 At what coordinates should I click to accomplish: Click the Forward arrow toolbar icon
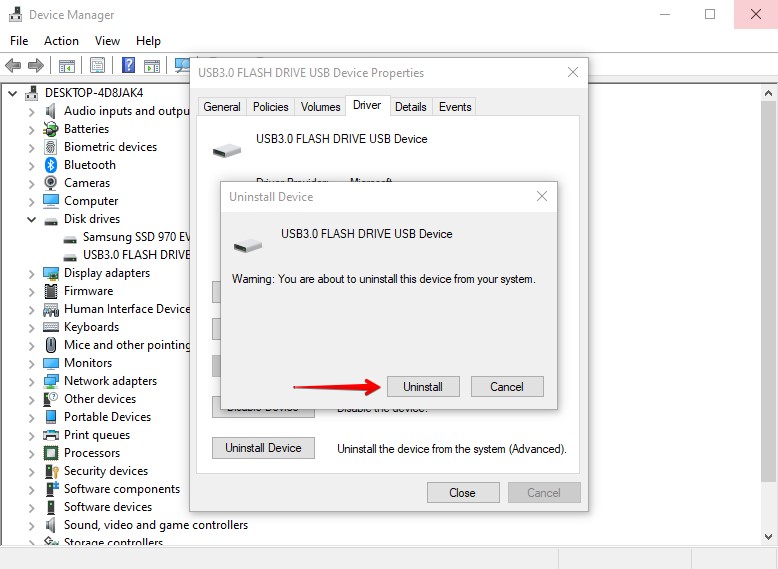pyautogui.click(x=36, y=65)
